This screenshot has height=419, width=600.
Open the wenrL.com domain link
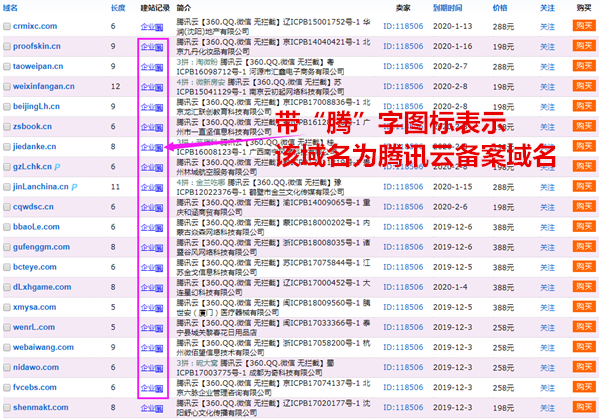[34, 327]
